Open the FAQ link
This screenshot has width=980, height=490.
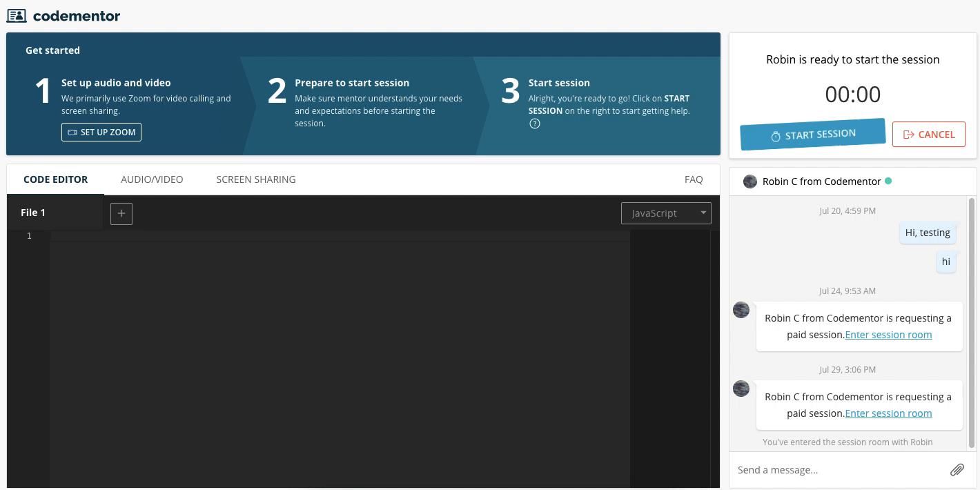click(694, 179)
